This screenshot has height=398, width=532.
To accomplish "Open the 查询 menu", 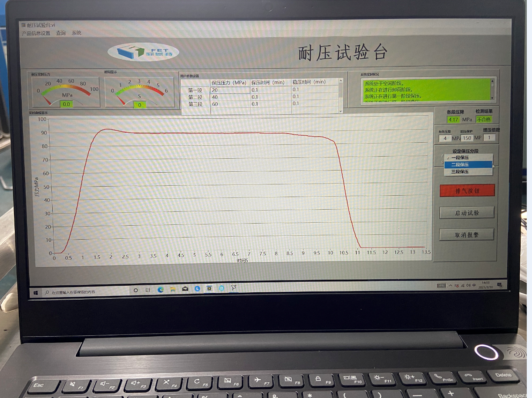I will click(61, 33).
